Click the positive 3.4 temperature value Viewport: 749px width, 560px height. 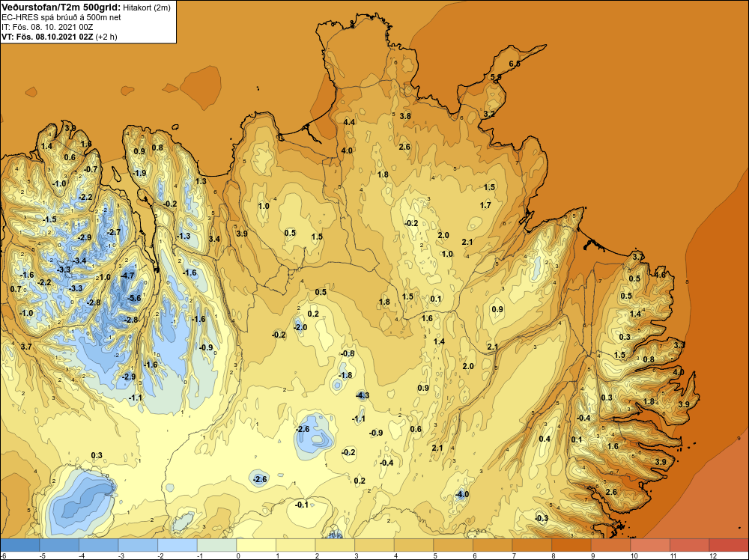pos(214,239)
